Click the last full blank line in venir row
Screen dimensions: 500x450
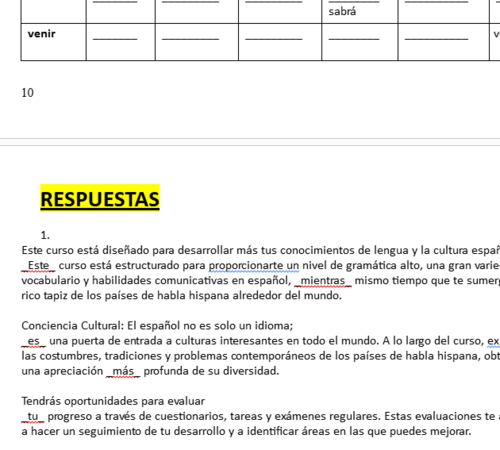click(436, 39)
